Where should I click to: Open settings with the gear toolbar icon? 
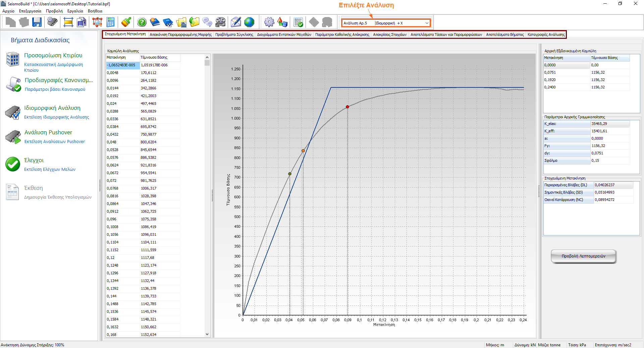pyautogui.click(x=269, y=22)
